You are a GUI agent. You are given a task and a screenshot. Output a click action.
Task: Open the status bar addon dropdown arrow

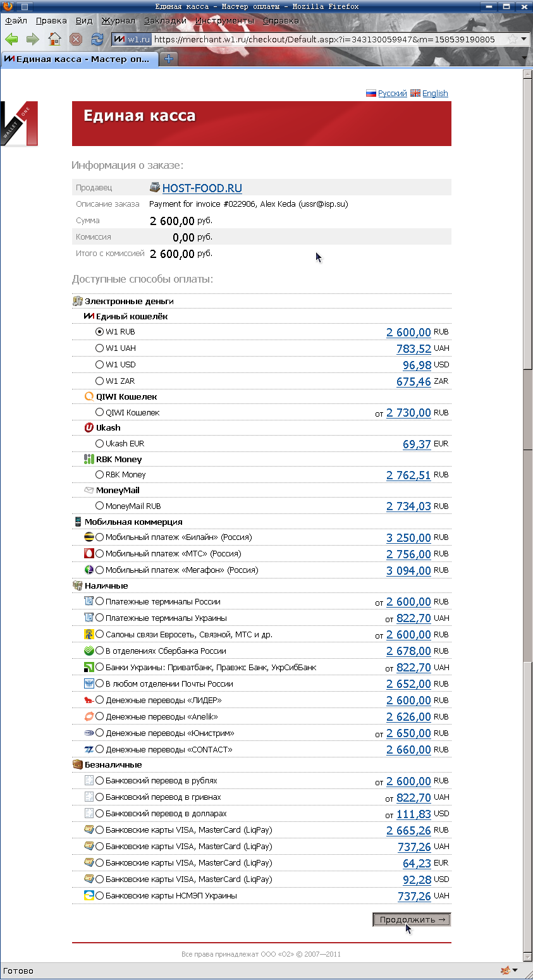(515, 971)
